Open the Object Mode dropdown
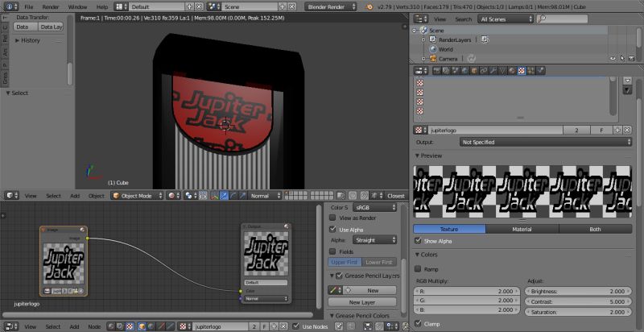This screenshot has height=332, width=644. click(137, 196)
